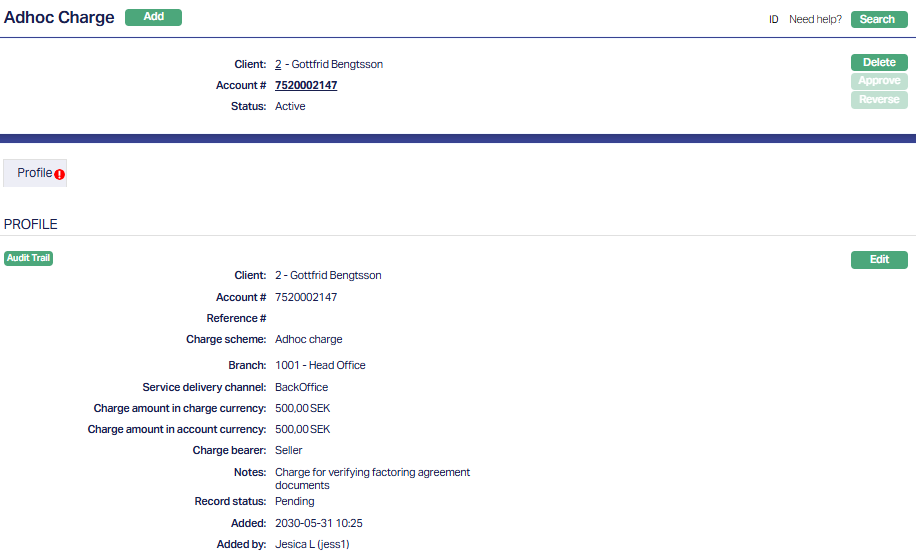This screenshot has height=557, width=916.
Task: Open the Need help? link
Action: click(x=815, y=19)
